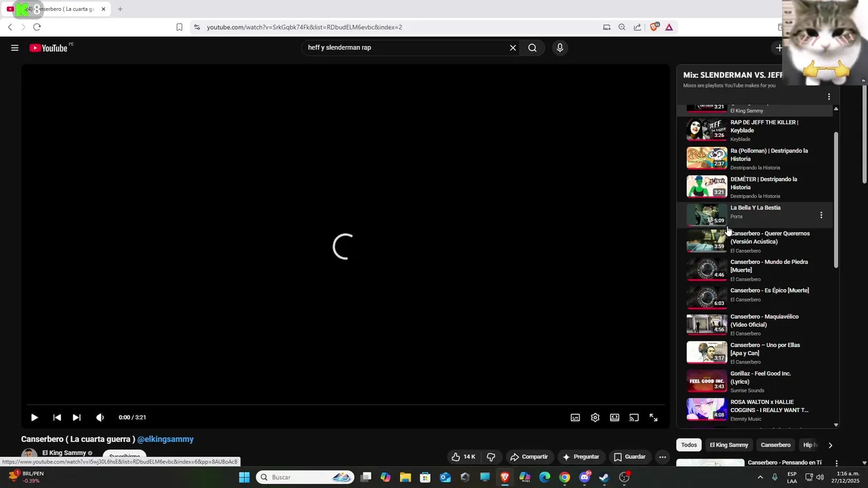Select the Canserbero filter chip

tap(776, 445)
